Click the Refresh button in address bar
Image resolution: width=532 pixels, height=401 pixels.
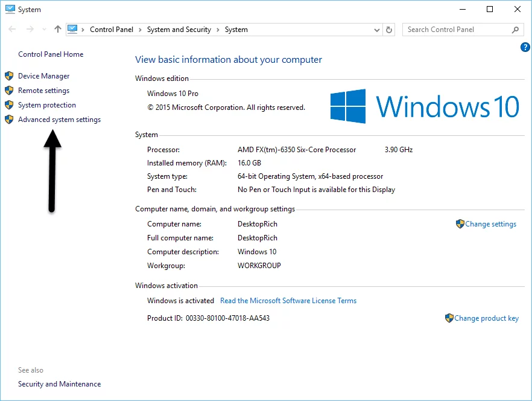[390, 30]
